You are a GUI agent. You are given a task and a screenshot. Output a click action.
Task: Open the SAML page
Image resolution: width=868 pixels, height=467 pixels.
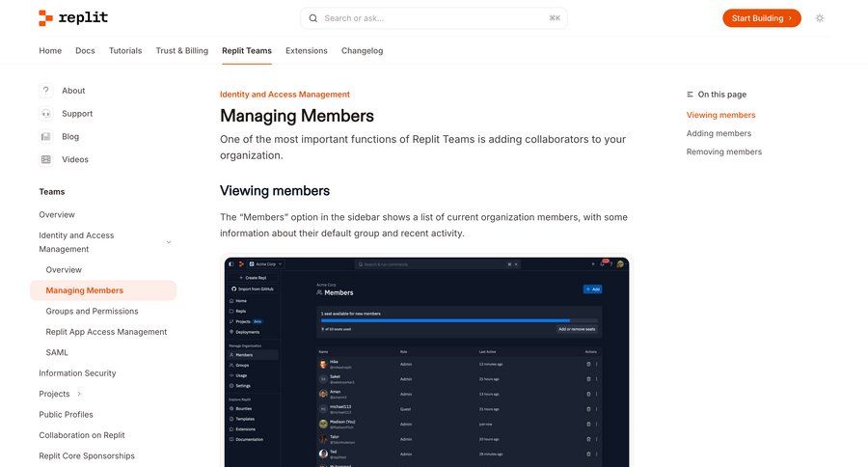[x=57, y=352]
